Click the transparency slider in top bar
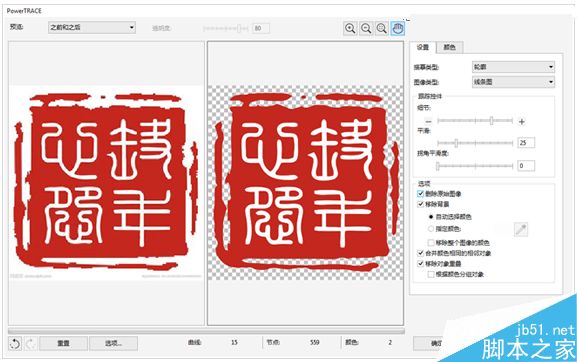This screenshot has height=362, width=577. [225, 28]
